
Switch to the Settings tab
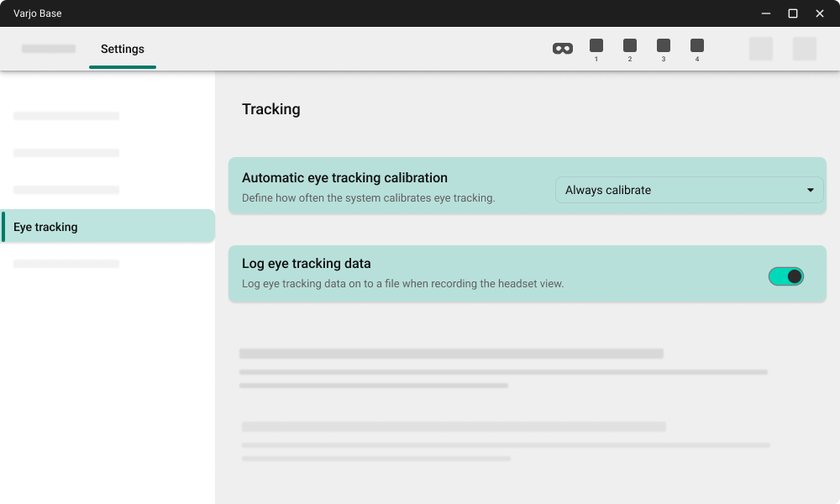tap(123, 50)
